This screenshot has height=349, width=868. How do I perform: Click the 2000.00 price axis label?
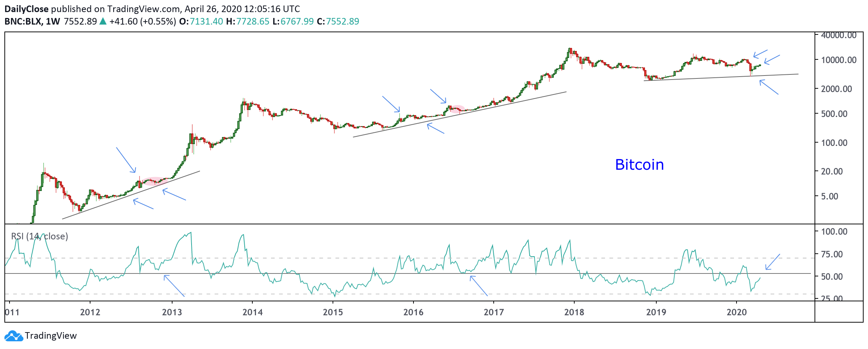[837, 89]
